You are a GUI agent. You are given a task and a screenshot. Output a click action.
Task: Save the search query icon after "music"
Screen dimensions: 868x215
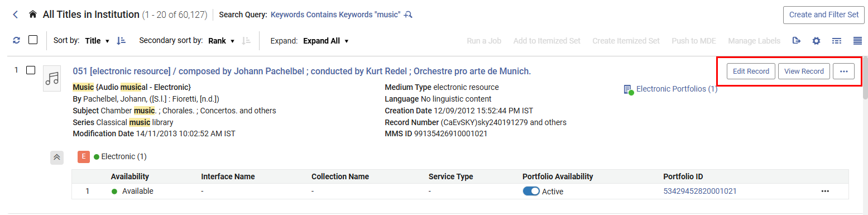pyautogui.click(x=408, y=15)
